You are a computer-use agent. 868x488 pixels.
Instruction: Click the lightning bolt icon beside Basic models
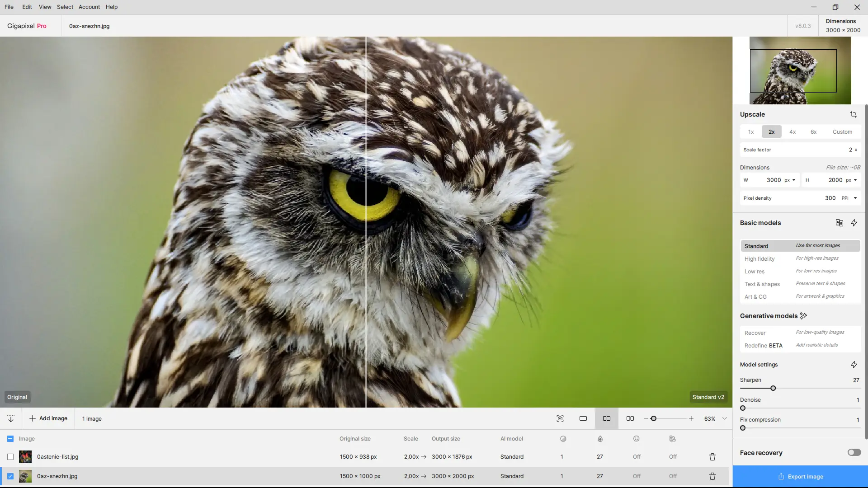pos(854,223)
